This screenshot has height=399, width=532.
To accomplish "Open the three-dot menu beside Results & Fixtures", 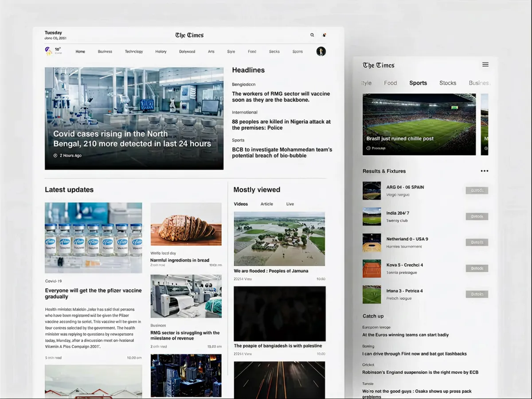I will [485, 171].
